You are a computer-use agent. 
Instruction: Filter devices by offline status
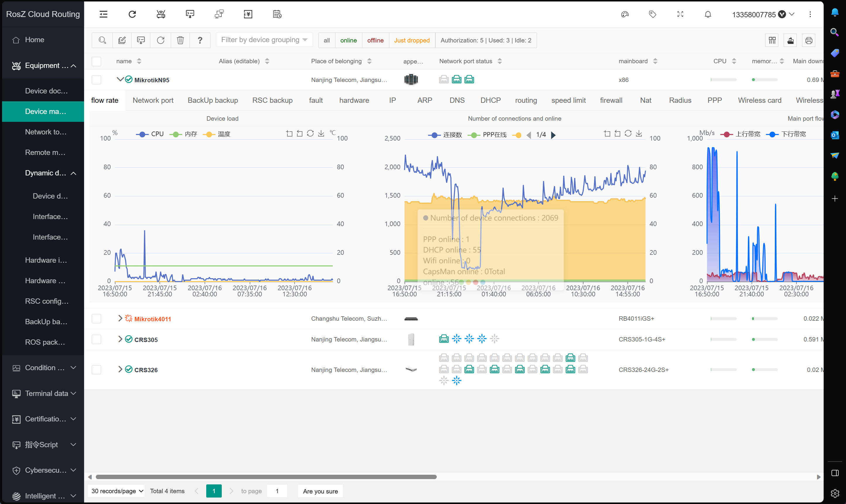375,40
